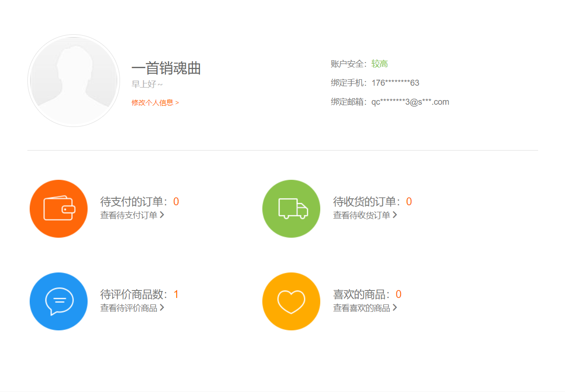Click the chevron arrow after 查看待支付订单
The height and width of the screenshot is (392, 565).
click(162, 215)
